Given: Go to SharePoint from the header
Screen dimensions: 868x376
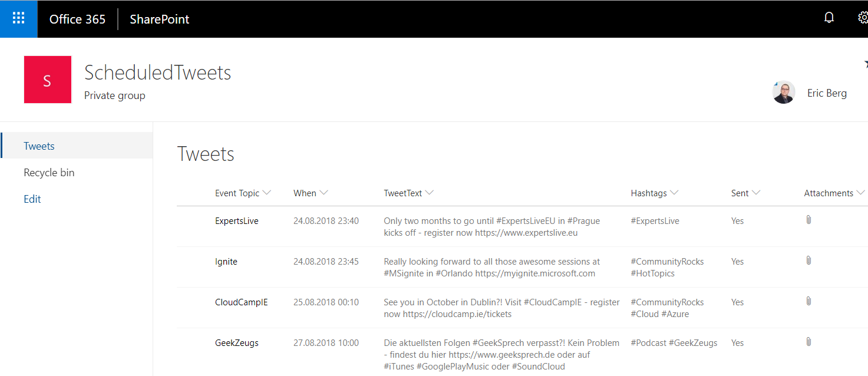Looking at the screenshot, I should (160, 19).
